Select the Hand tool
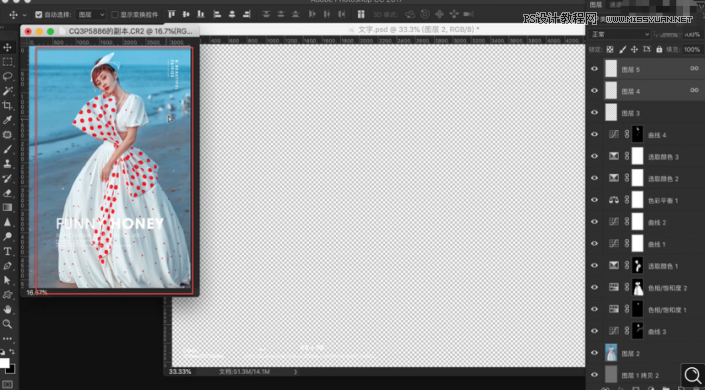Viewport: 705px width, 390px height. (x=8, y=309)
